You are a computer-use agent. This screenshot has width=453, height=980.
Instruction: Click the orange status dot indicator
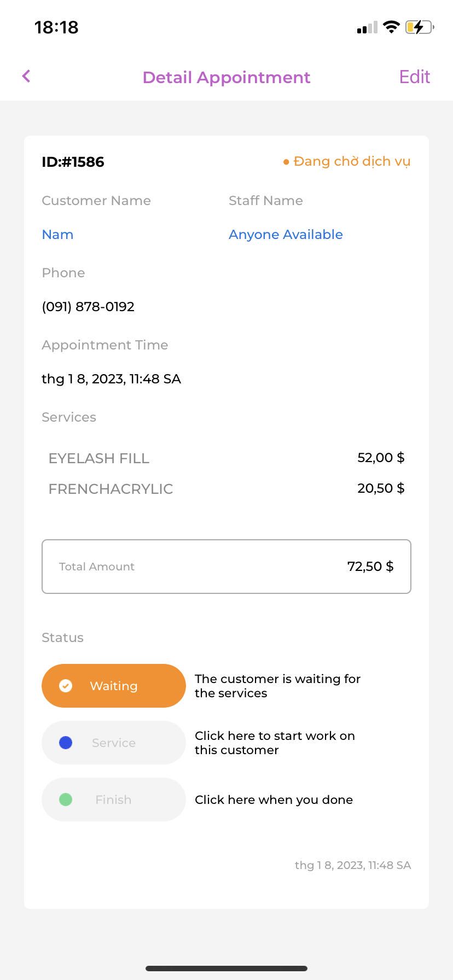coord(286,162)
